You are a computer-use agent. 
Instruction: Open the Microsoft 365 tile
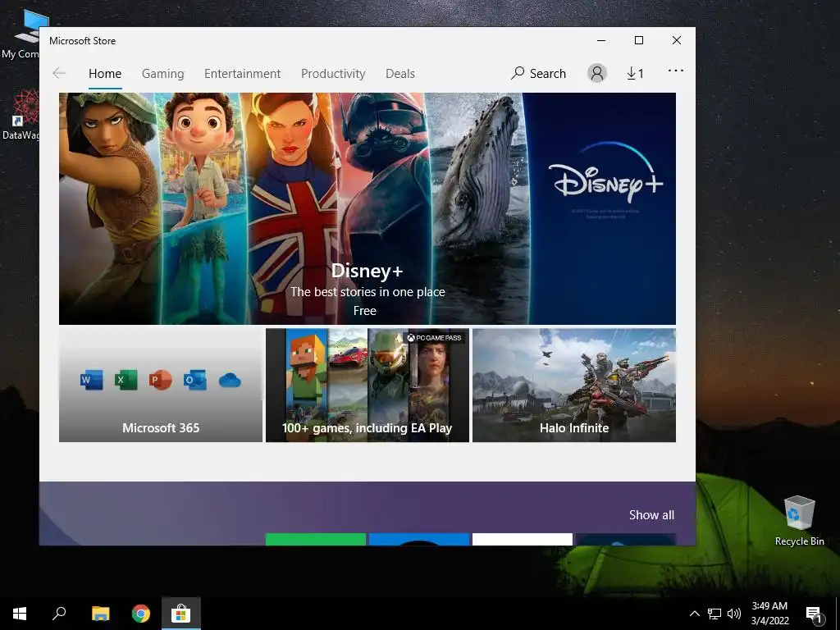(x=161, y=386)
